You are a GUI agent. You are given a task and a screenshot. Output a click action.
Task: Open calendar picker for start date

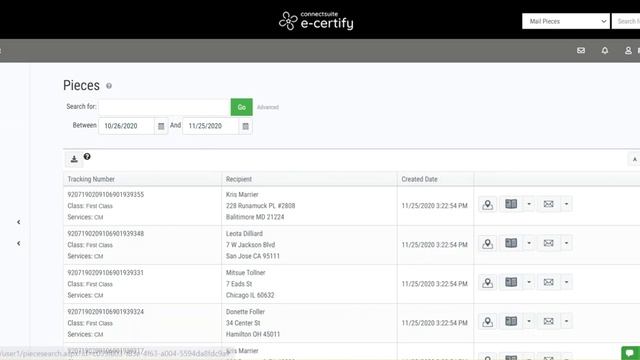[x=161, y=126]
